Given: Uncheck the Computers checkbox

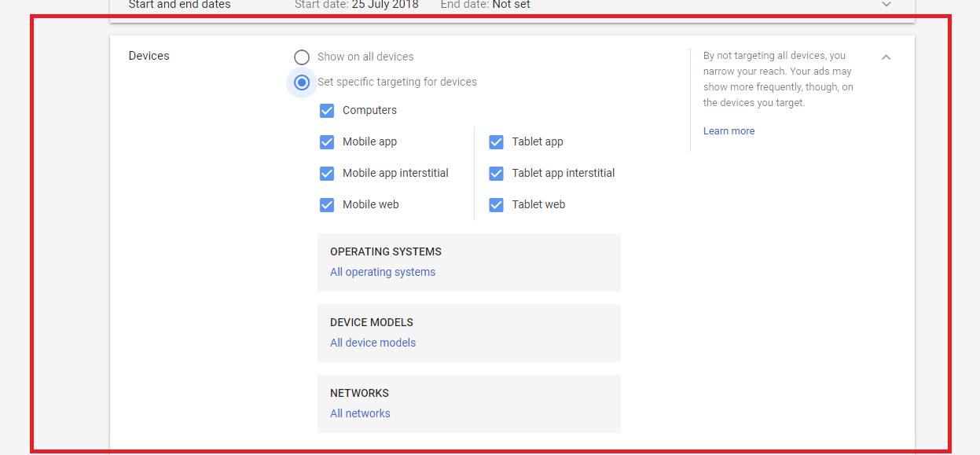Looking at the screenshot, I should (x=327, y=110).
